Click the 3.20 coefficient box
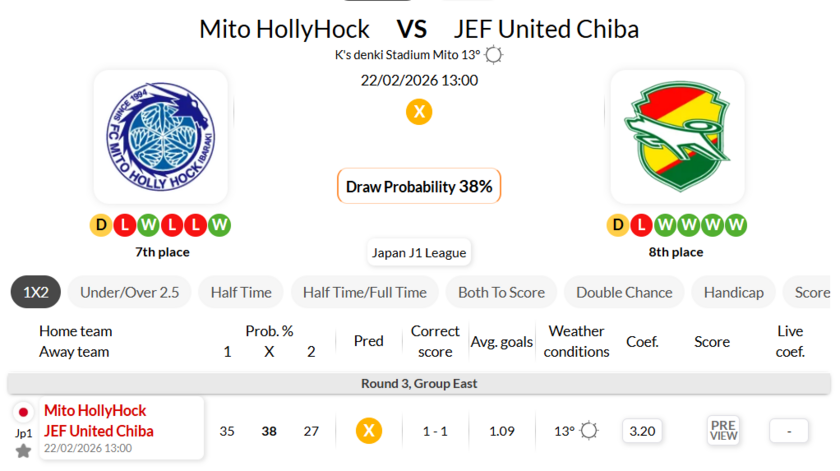This screenshot has width=840, height=471. coord(641,431)
